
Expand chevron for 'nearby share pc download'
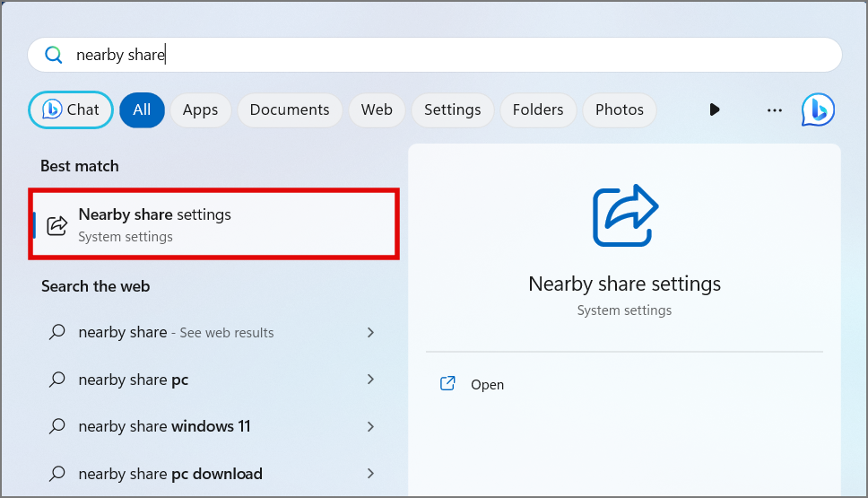click(x=370, y=474)
